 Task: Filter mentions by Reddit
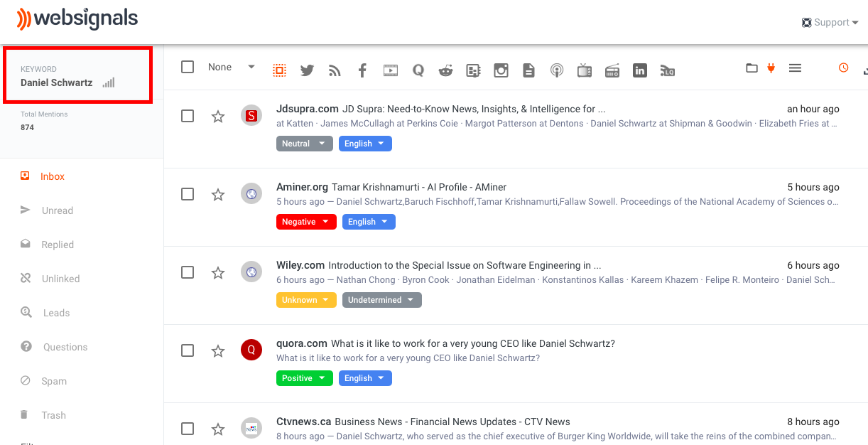[x=445, y=70]
